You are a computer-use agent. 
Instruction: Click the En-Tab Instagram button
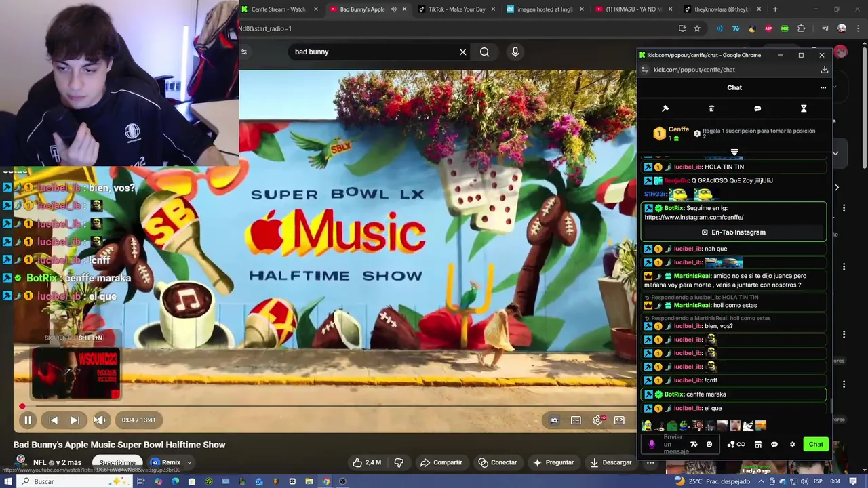coord(734,232)
